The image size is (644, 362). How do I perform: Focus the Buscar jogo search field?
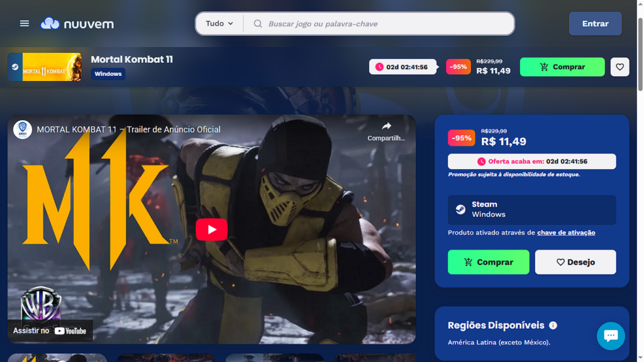[x=384, y=24]
